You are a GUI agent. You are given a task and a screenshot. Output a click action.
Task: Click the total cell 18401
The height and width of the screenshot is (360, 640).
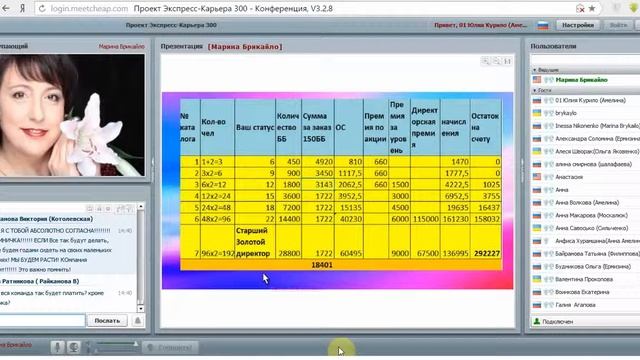[x=322, y=265]
